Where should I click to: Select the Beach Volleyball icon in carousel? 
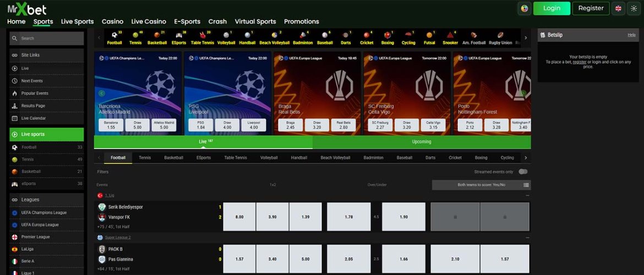274,35
